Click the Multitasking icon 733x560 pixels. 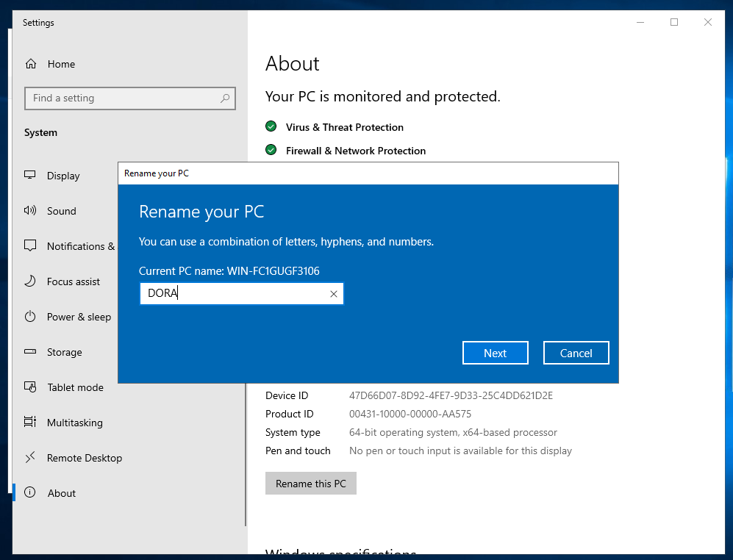click(30, 423)
